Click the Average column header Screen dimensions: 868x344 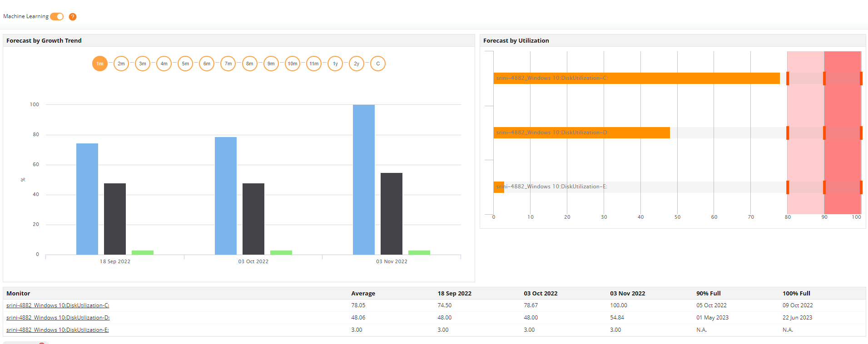pyautogui.click(x=363, y=294)
